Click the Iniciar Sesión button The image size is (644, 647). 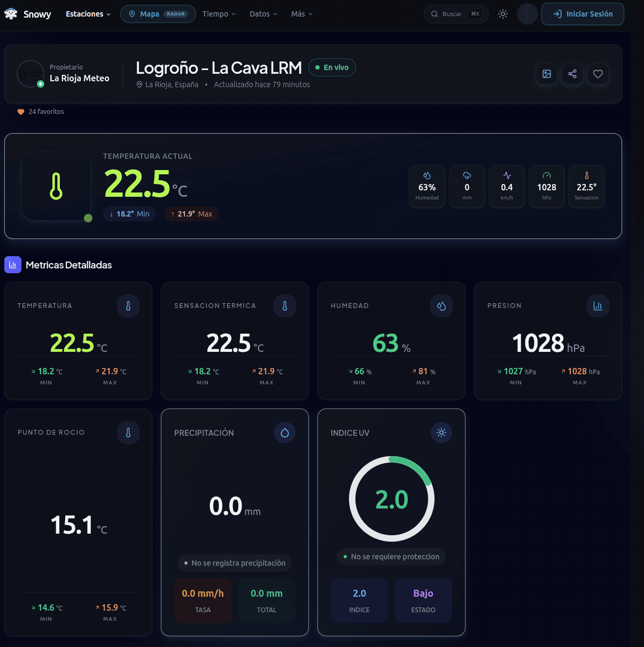[583, 14]
